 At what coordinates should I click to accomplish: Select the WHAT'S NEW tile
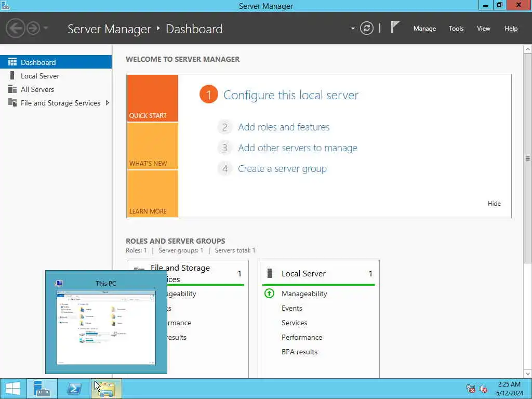(x=153, y=146)
